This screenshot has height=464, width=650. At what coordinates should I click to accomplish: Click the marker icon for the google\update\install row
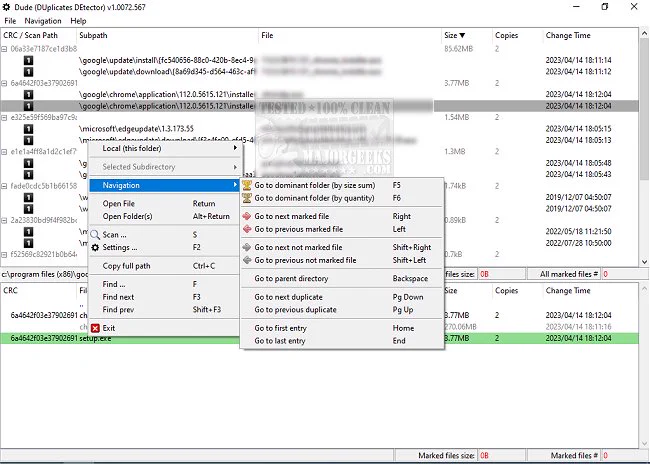tap(28, 61)
